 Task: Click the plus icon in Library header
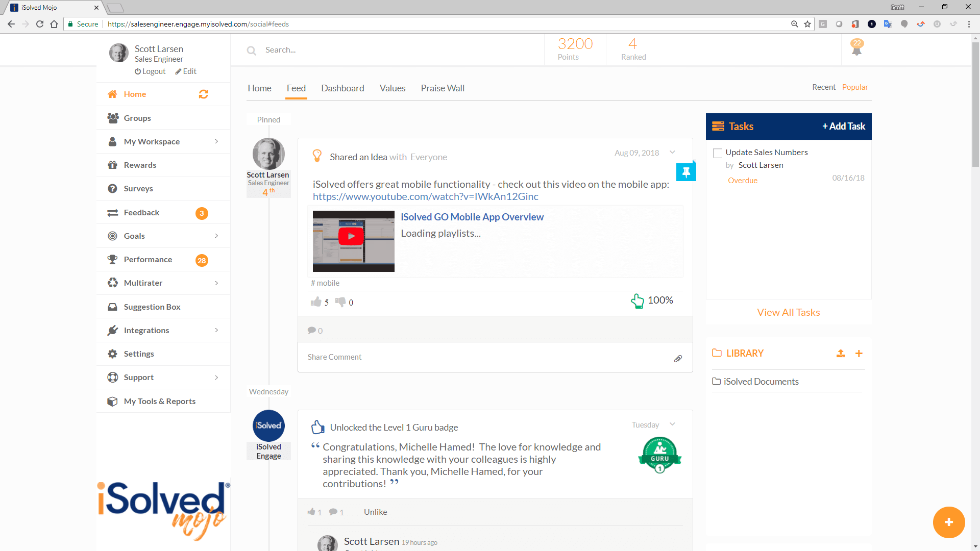[859, 354]
